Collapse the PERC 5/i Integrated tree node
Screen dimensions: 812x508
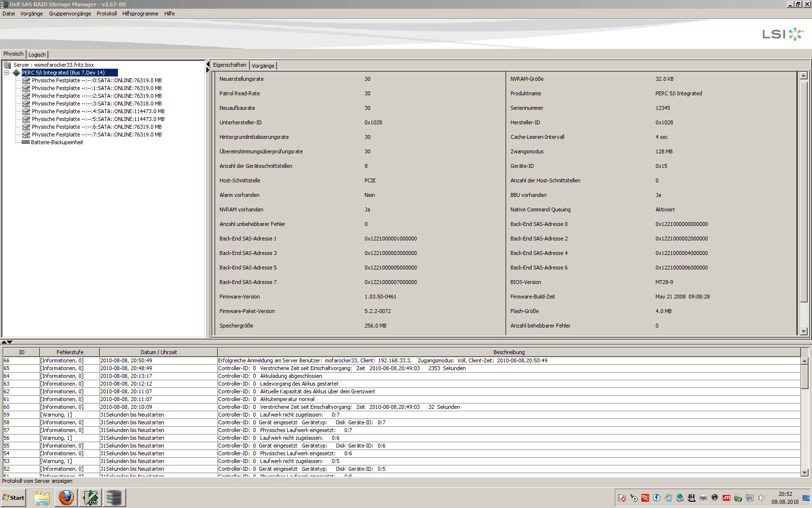tap(7, 73)
